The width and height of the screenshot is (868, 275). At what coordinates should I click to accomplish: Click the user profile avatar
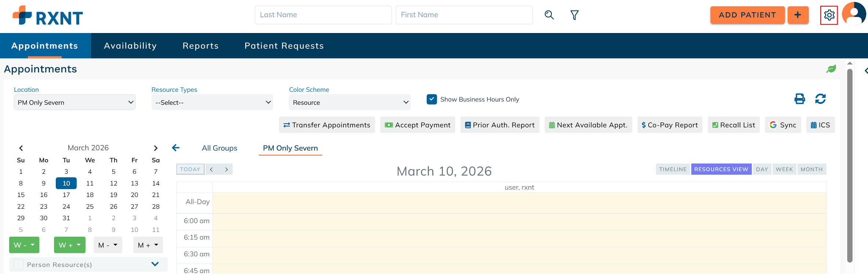point(854,14)
